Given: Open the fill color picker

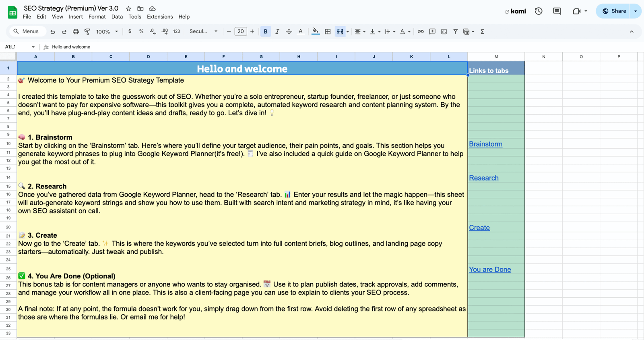Looking at the screenshot, I should click(x=316, y=31).
